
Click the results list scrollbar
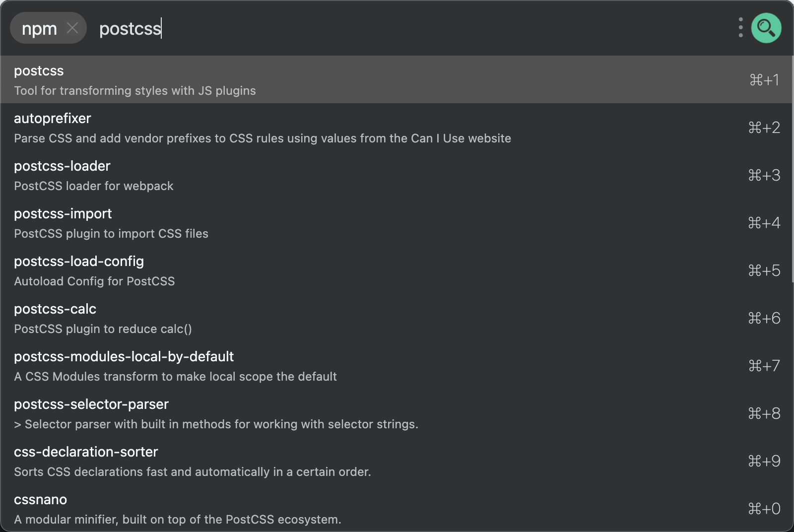[792, 169]
